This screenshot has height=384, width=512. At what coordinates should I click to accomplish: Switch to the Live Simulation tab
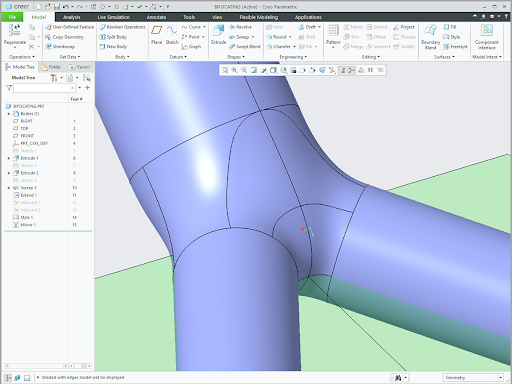point(114,17)
